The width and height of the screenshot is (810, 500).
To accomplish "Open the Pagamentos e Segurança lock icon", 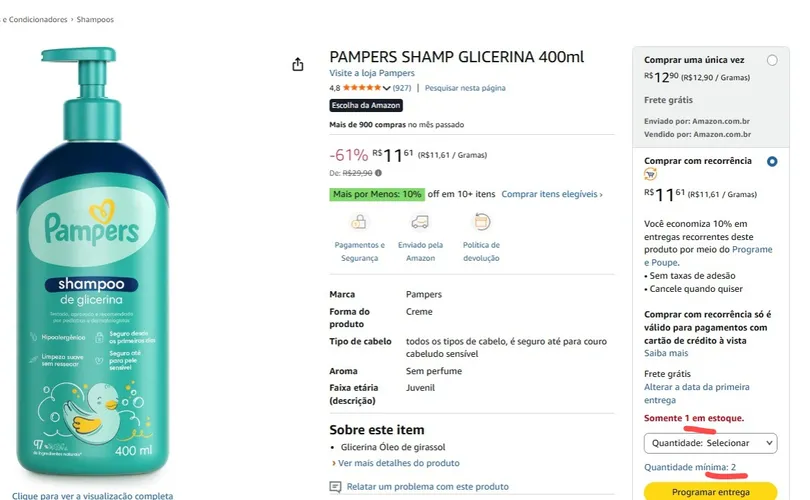I will pos(359,222).
